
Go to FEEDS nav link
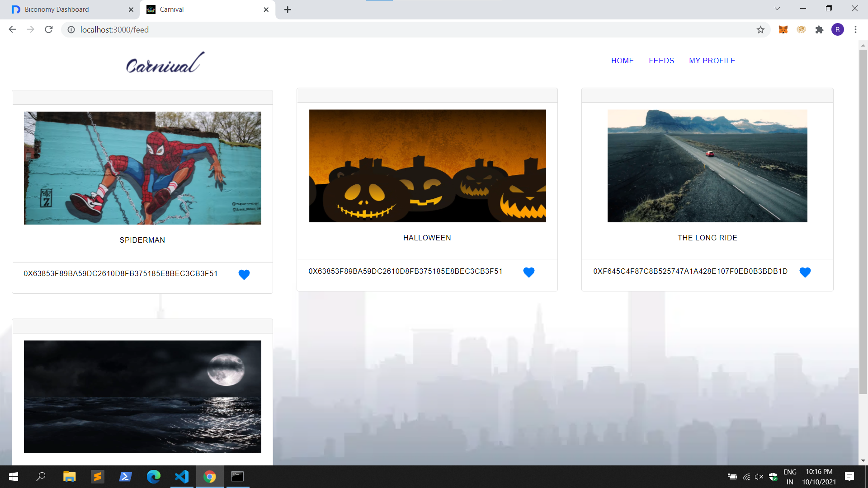pyautogui.click(x=661, y=61)
